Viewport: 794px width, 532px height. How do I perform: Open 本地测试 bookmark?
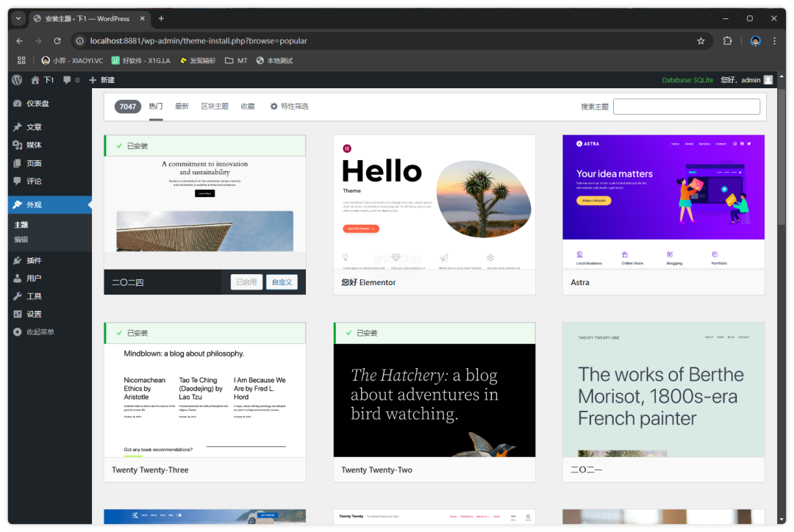[x=274, y=60]
